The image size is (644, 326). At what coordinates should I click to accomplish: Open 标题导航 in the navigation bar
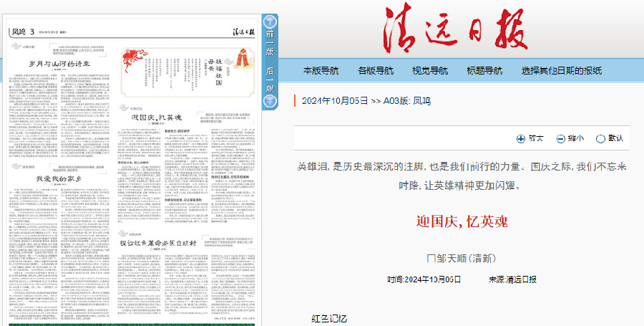pos(484,71)
